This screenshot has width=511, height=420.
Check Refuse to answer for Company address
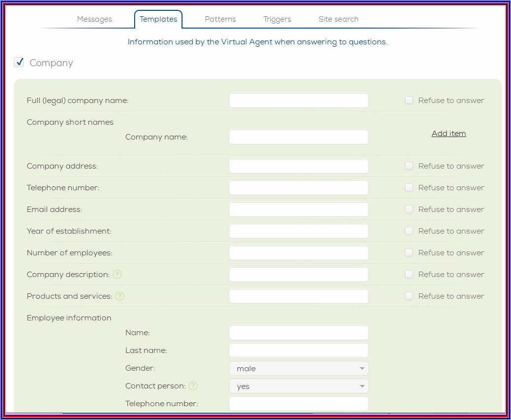[x=409, y=166]
